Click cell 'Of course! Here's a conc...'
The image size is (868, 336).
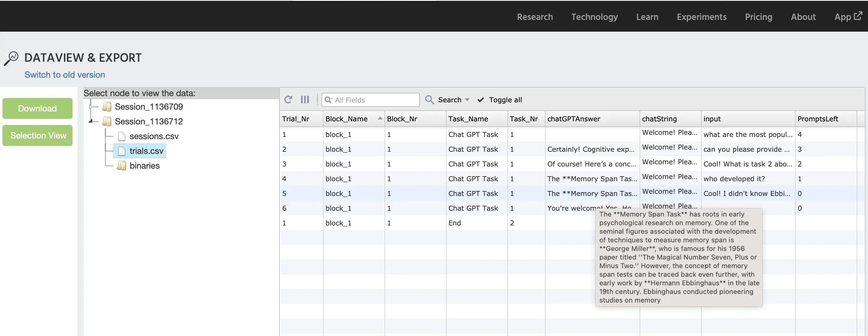coord(592,164)
